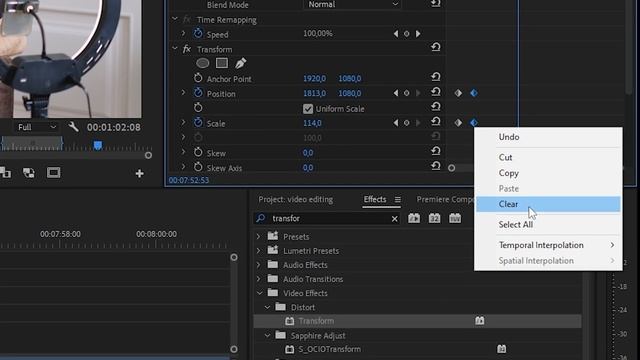Collapse the Distort folder
Screen dimensions: 640x360
pos(267,307)
